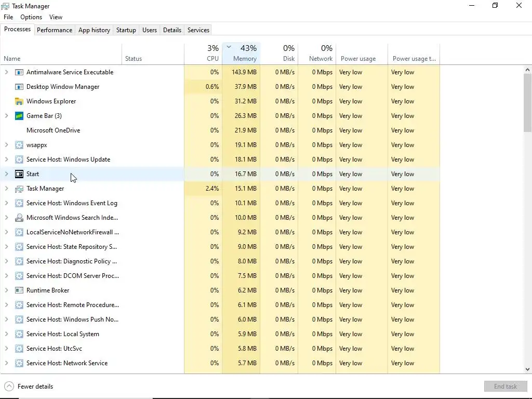The width and height of the screenshot is (532, 399).
Task: Click the State Repository Service icon
Action: (x=19, y=247)
